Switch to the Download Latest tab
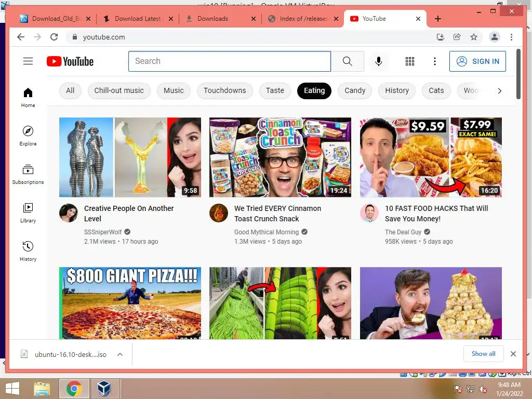Viewport: 532px width, 399px height. 138,19
